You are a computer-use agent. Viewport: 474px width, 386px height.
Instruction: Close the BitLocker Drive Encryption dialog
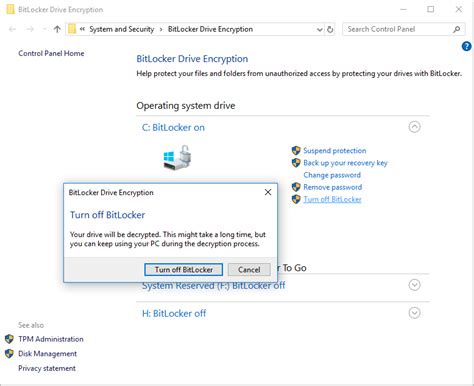[268, 192]
